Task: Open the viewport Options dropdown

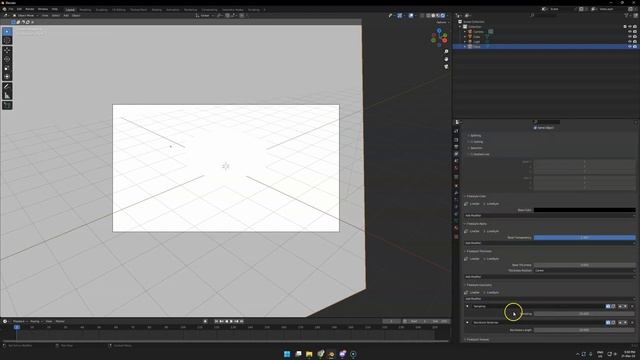Action: [442, 22]
